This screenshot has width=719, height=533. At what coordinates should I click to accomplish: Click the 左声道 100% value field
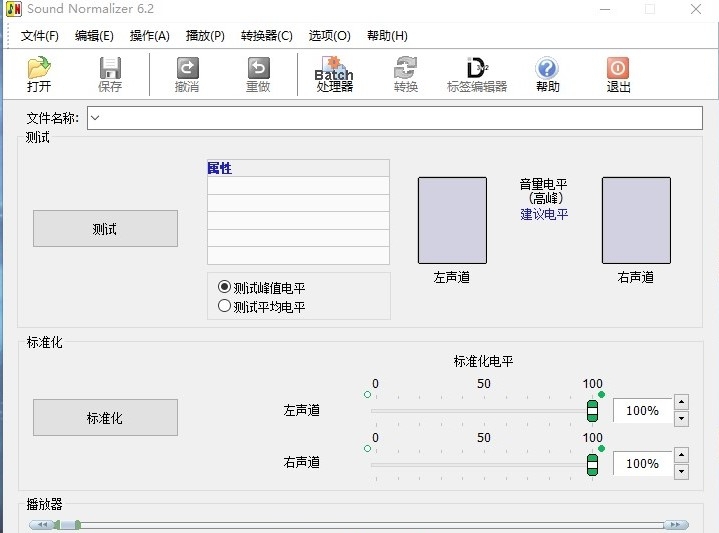tap(642, 410)
